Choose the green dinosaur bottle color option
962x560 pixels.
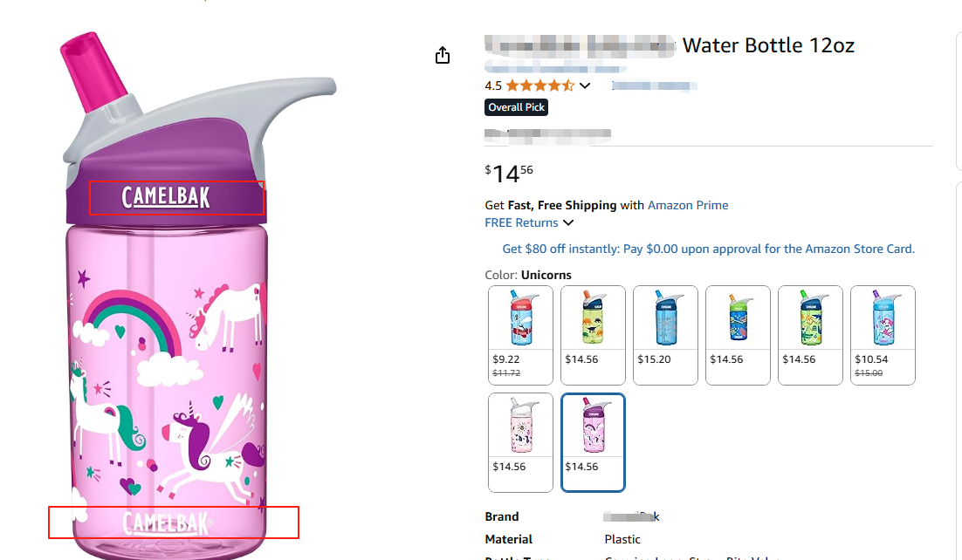coord(594,334)
